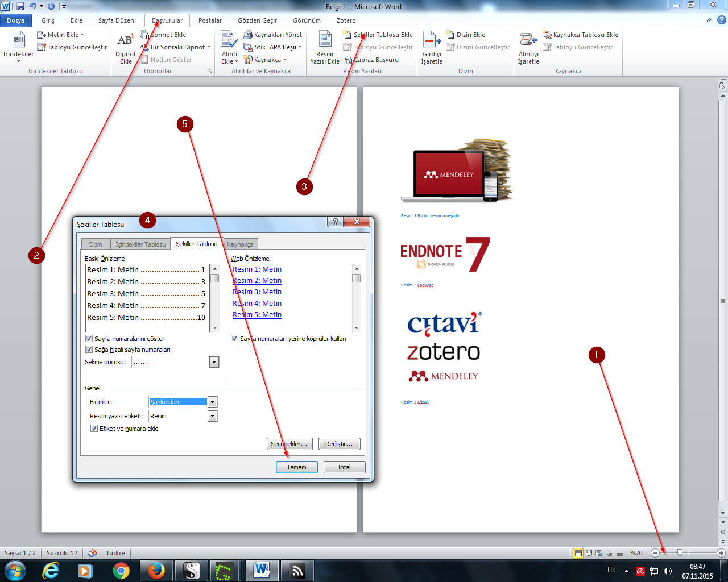Click Alıntı Ekle citation button
The height and width of the screenshot is (582, 728).
click(229, 48)
